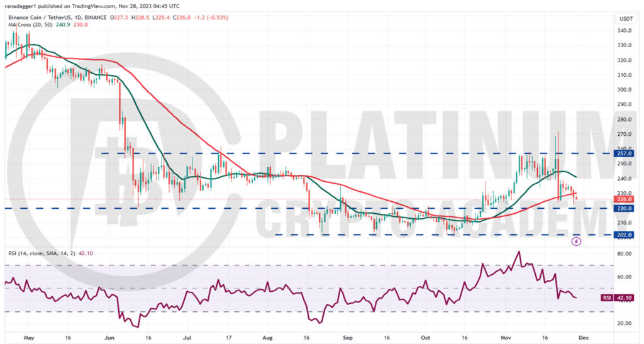Click Dec on the time axis
This screenshot has width=644, height=344.
(583, 338)
